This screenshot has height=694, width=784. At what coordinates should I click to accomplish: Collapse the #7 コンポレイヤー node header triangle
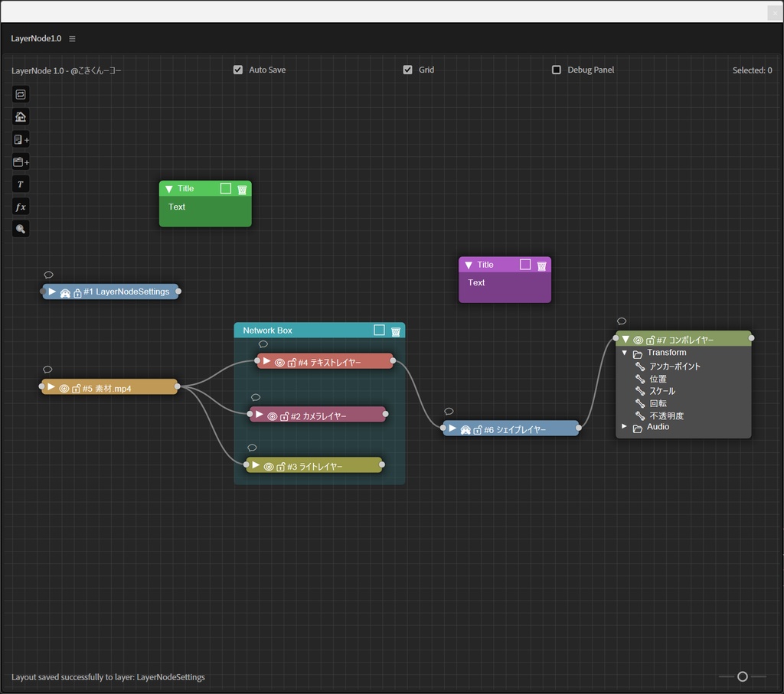[626, 339]
